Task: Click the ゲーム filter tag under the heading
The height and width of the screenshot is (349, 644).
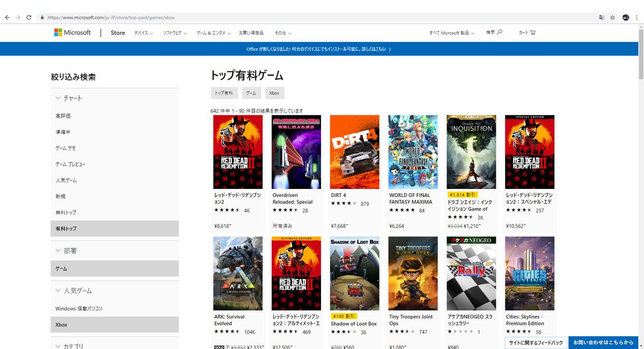Action: click(x=251, y=93)
